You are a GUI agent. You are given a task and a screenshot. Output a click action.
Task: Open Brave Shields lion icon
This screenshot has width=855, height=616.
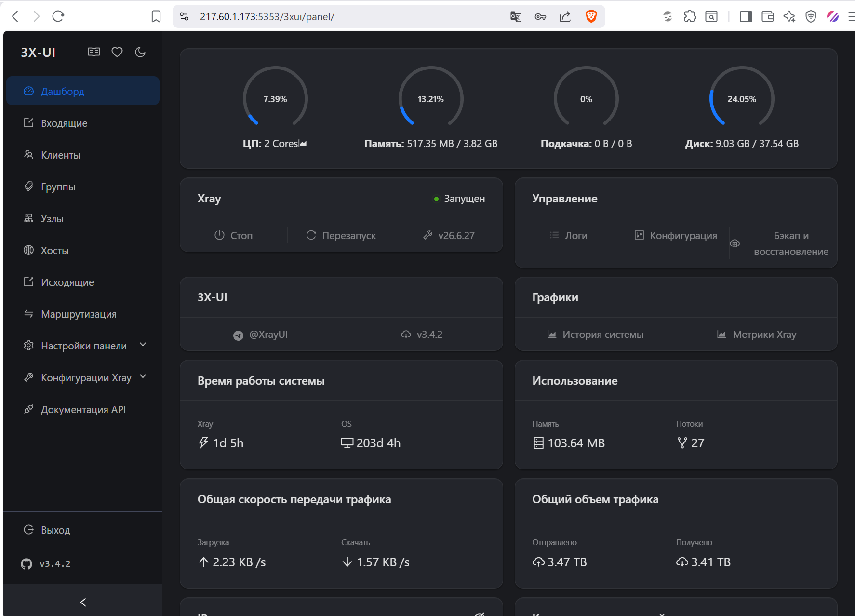point(591,16)
